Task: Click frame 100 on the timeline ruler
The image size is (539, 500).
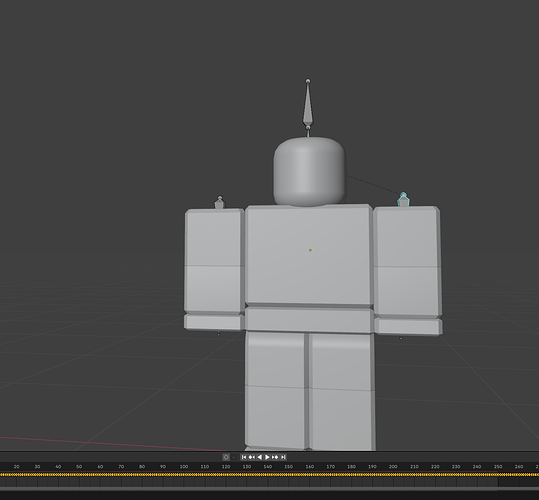Action: pyautogui.click(x=184, y=467)
